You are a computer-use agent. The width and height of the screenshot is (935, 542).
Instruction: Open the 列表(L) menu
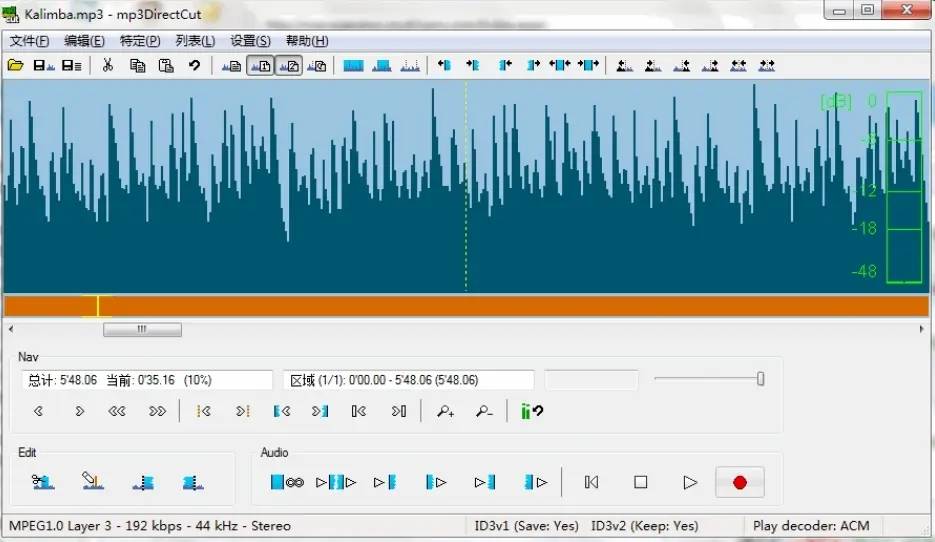click(x=195, y=41)
